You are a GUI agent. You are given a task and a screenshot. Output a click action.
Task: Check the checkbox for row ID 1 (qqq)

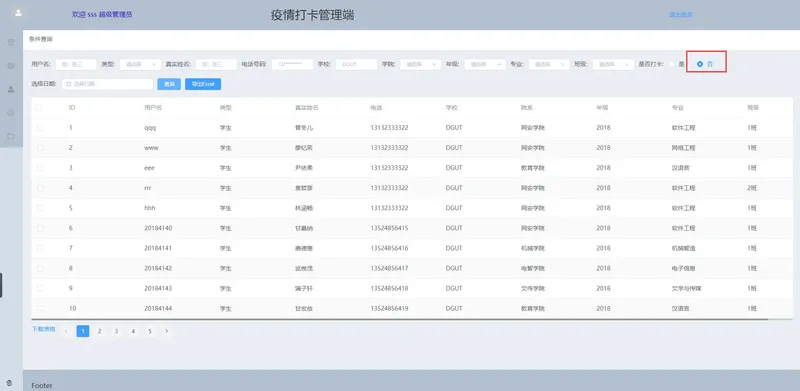40,128
